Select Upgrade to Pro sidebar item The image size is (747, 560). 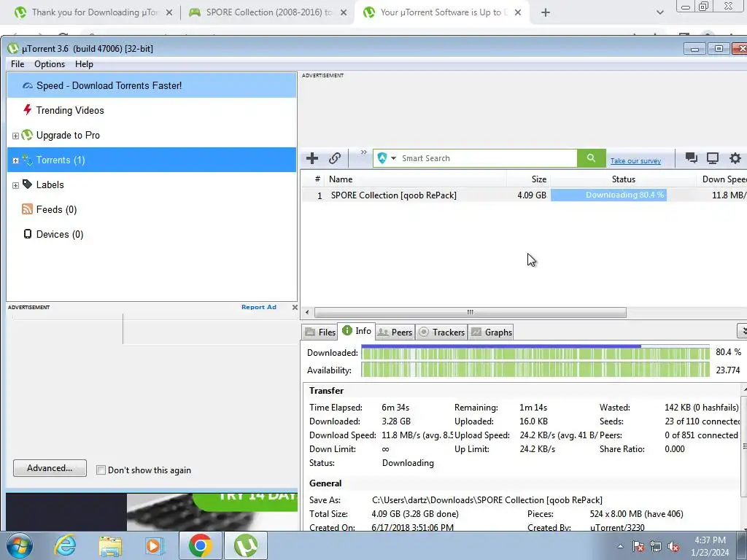coord(152,135)
